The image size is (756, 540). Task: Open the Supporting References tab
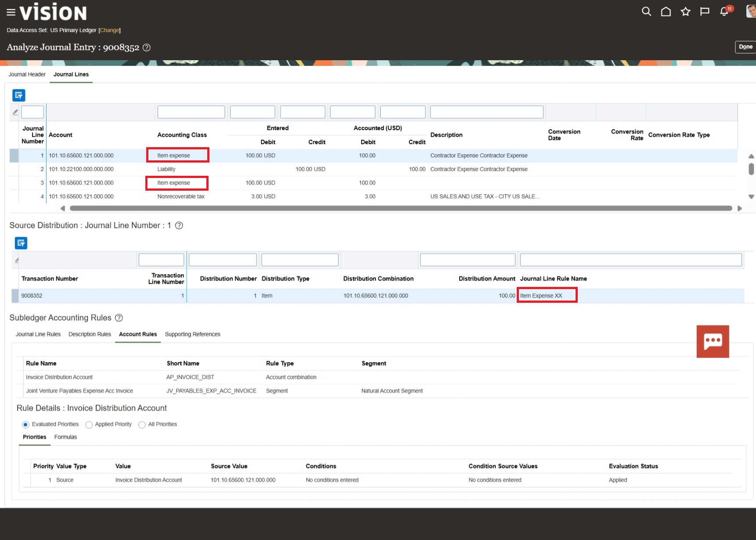(192, 334)
